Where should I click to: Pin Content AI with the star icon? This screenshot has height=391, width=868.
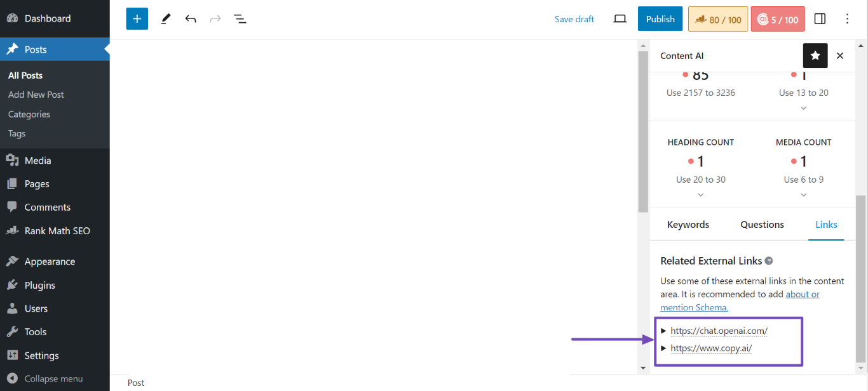tap(815, 56)
